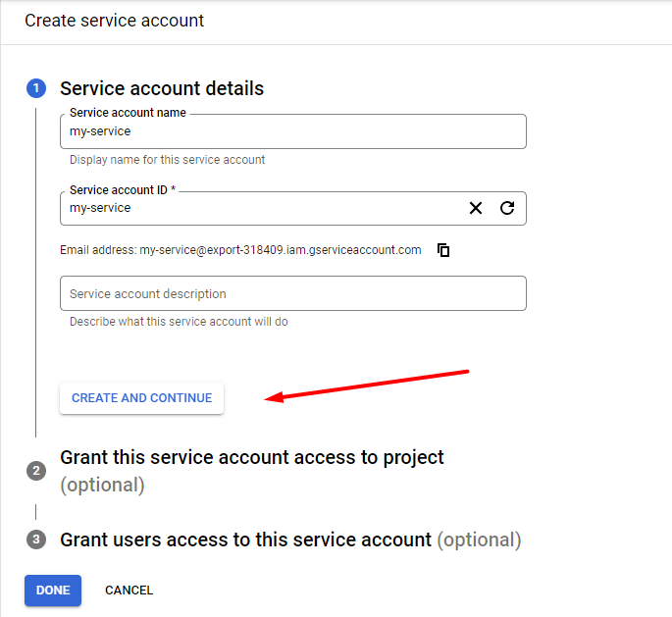Open the Service account details heading
Screen dimensions: 672x617
[x=162, y=88]
